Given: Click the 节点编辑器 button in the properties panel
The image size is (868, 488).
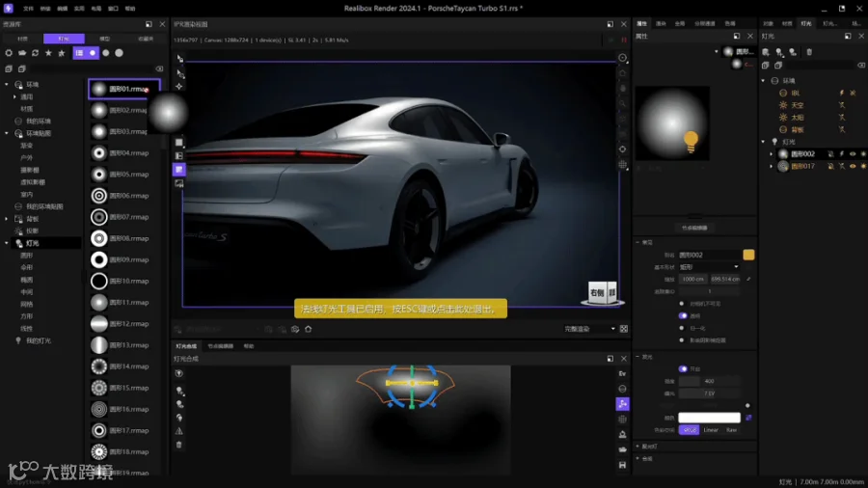Looking at the screenshot, I should 694,229.
